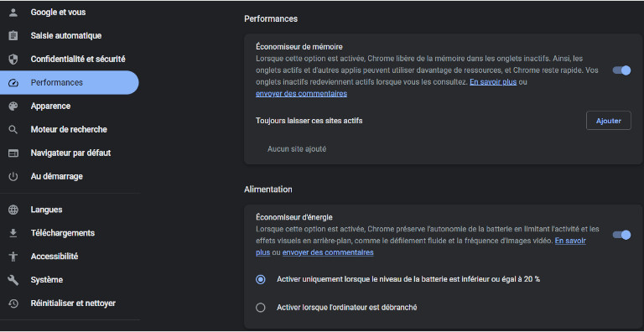Select battery at or below 20 % option
The height and width of the screenshot is (332, 644).
[261, 279]
